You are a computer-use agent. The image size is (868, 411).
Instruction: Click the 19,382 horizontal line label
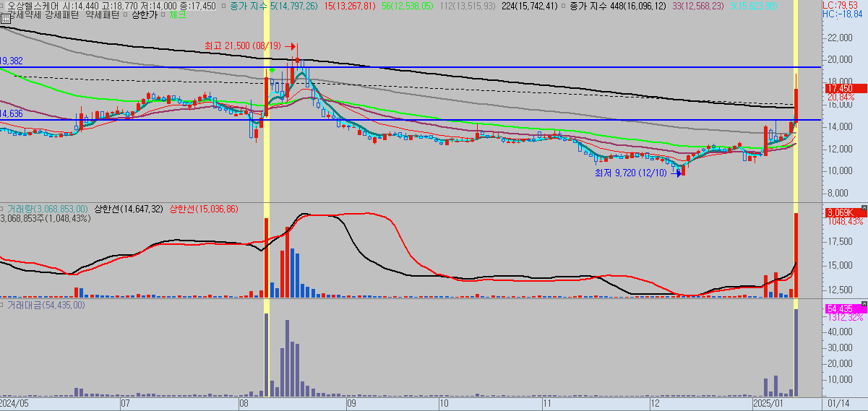coord(12,61)
